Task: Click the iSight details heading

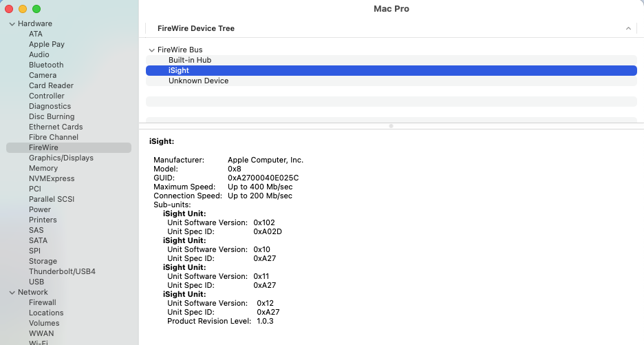Action: click(162, 141)
